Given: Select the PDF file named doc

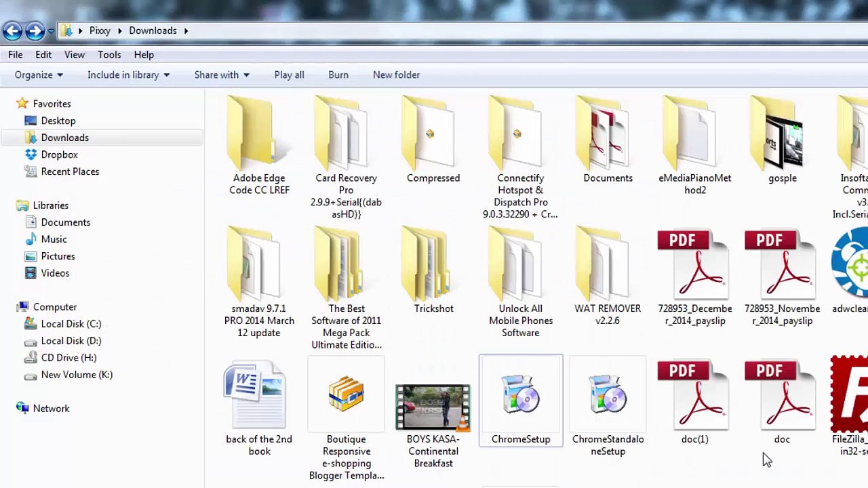Looking at the screenshot, I should (782, 403).
